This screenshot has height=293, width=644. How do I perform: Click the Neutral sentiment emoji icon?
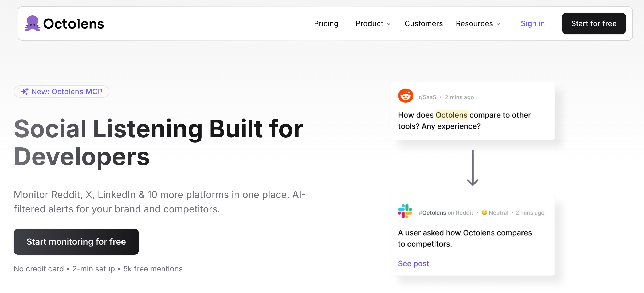(x=484, y=212)
